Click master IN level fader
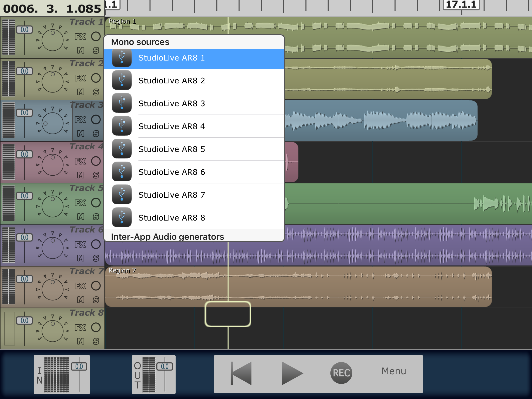532x399 pixels. tap(79, 367)
